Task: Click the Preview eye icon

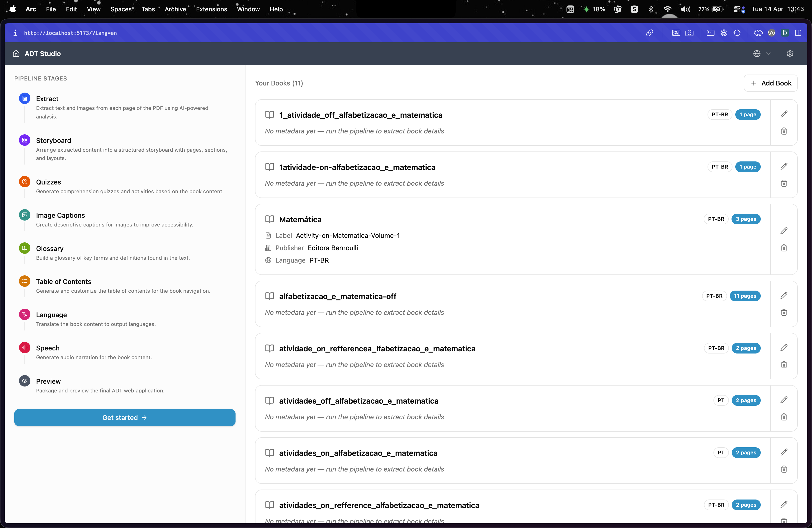Action: tap(24, 381)
